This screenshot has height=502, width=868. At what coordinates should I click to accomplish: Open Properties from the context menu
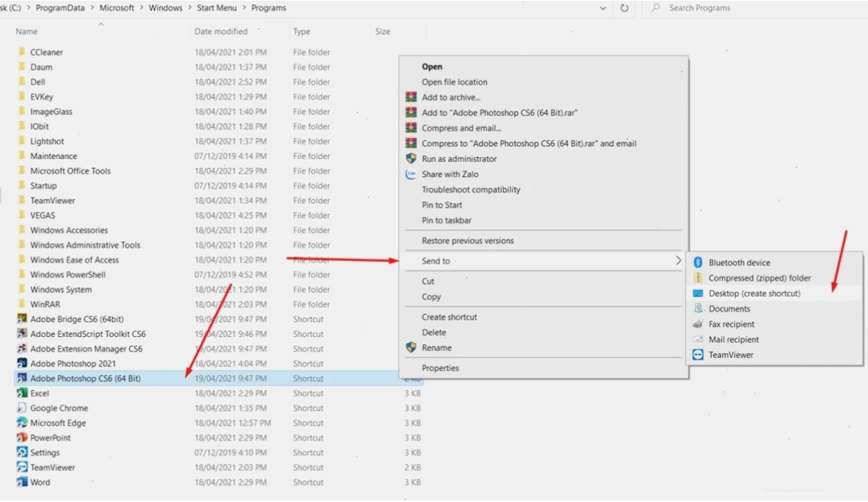pyautogui.click(x=440, y=368)
